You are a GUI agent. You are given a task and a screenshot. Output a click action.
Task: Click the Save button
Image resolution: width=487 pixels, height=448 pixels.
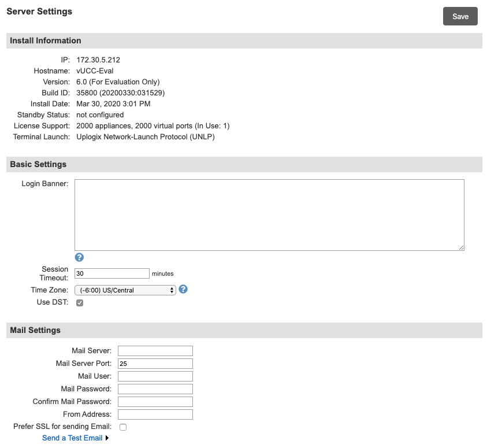[x=460, y=16]
